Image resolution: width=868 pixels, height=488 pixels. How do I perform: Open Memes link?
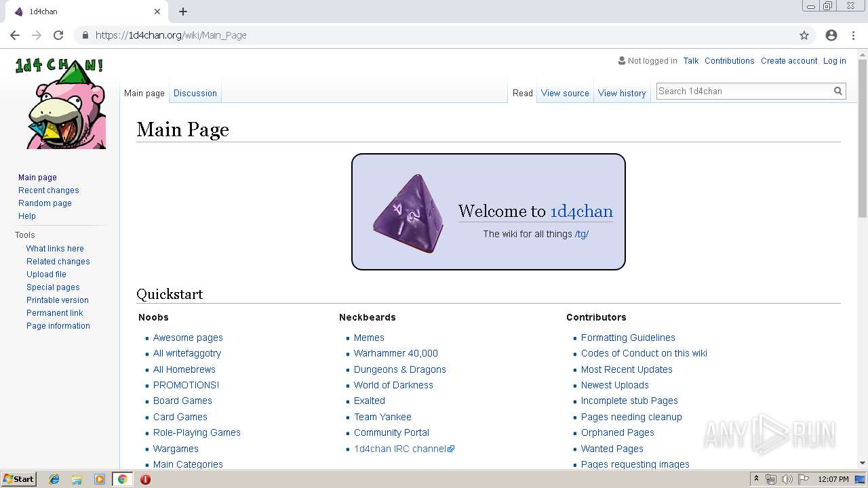tap(369, 338)
